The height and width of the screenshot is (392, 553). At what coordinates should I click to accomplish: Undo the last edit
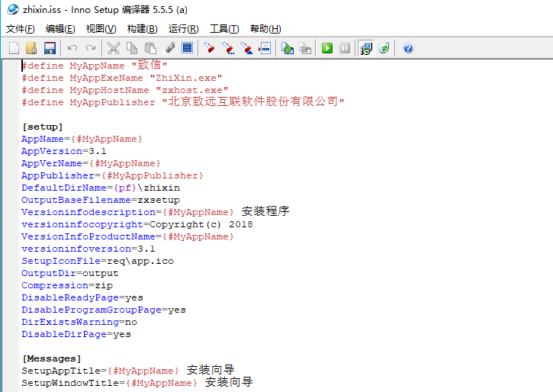click(72, 48)
